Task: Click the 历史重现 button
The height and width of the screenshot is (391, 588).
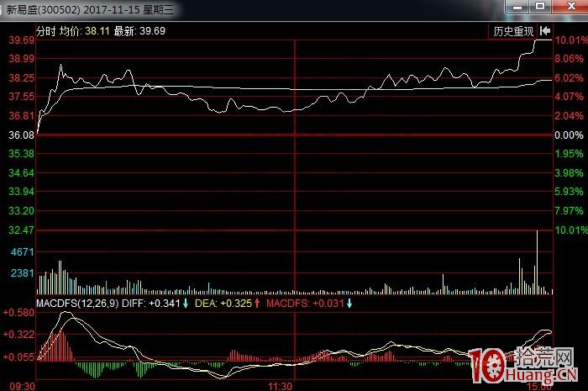Action: coord(513,31)
